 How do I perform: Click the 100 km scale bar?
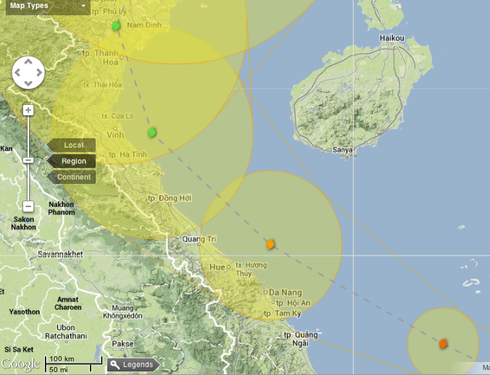73,361
